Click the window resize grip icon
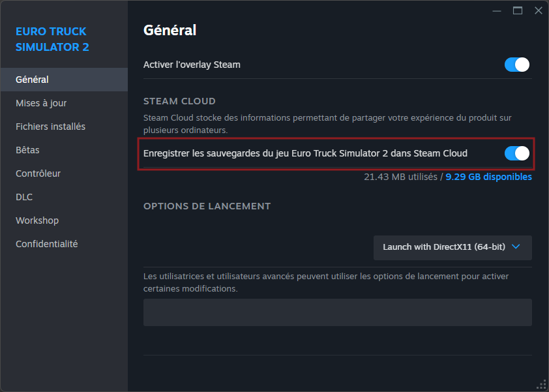This screenshot has width=549, height=392. (541, 385)
